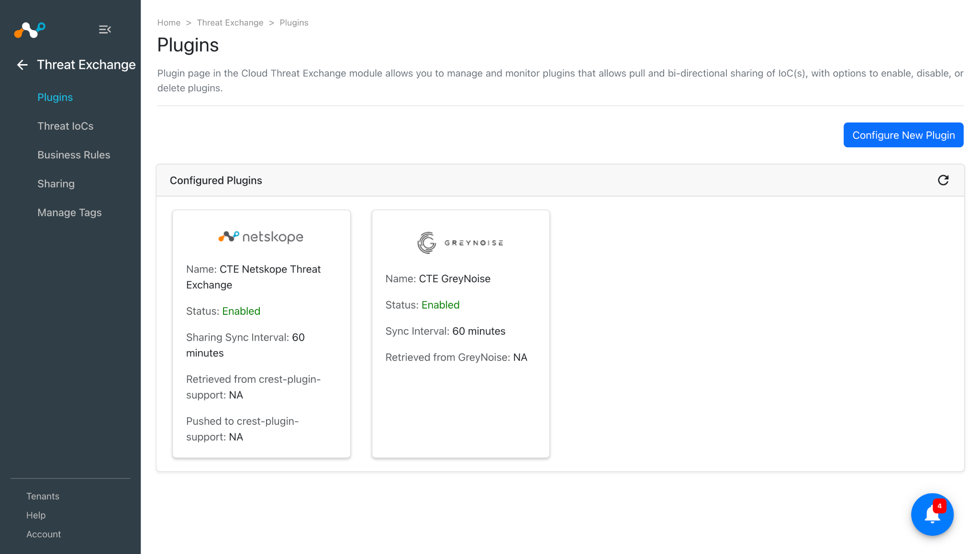Go to Business Rules
Viewport: 980px width, 554px height.
click(x=74, y=155)
